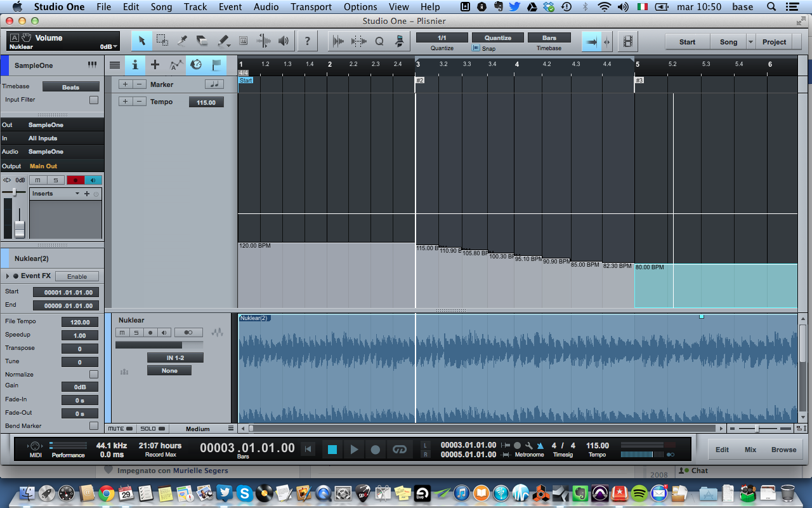Open the Mix console view

(x=750, y=450)
